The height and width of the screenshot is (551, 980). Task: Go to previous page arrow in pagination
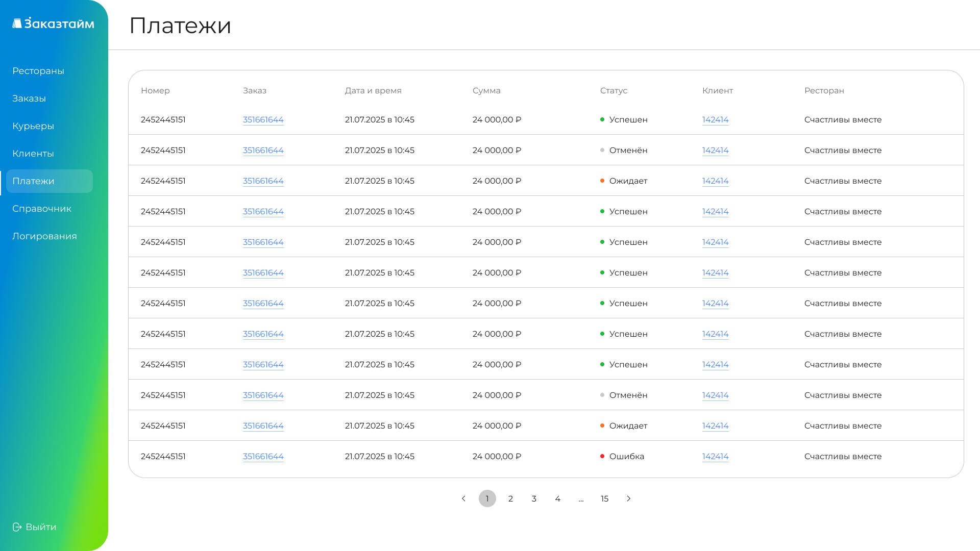[463, 498]
